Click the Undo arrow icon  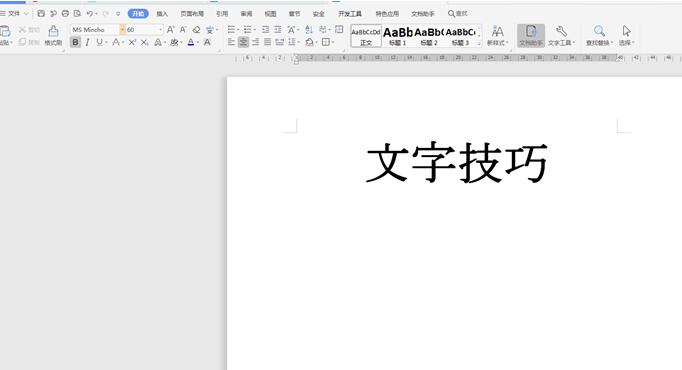[90, 13]
